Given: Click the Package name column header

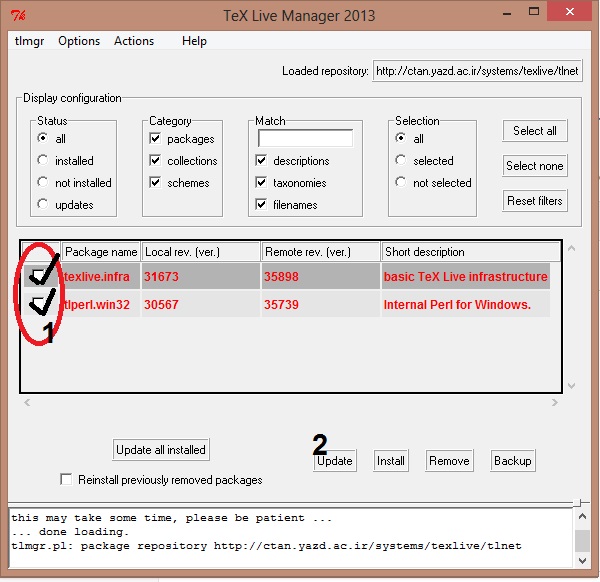Looking at the screenshot, I should (101, 252).
